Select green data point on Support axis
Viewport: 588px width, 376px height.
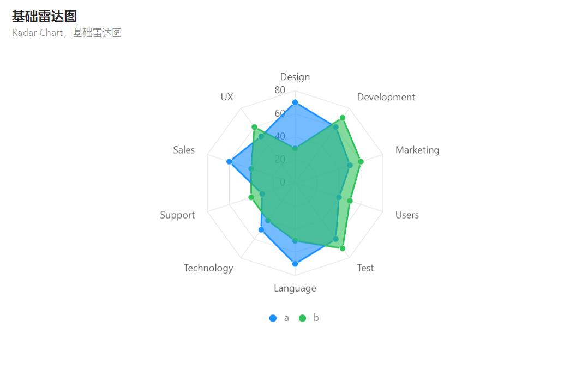click(x=251, y=197)
